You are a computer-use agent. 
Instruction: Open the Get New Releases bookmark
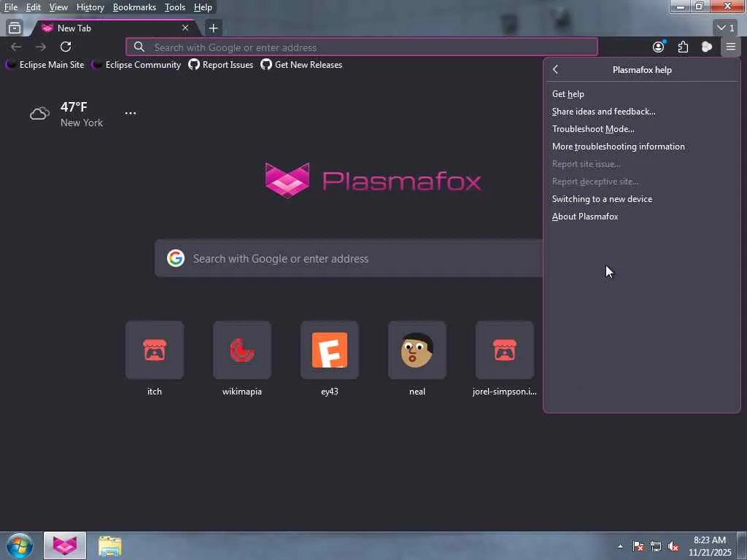click(301, 65)
